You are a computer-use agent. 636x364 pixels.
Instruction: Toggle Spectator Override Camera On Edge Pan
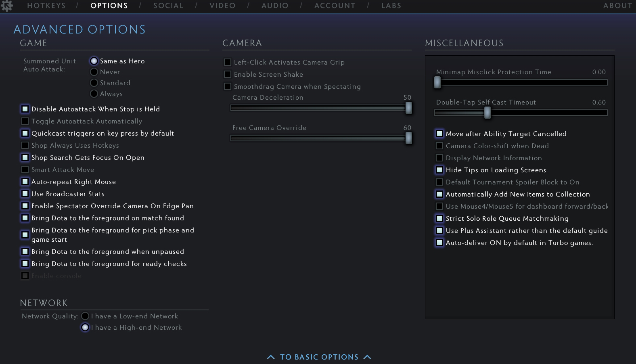(25, 206)
